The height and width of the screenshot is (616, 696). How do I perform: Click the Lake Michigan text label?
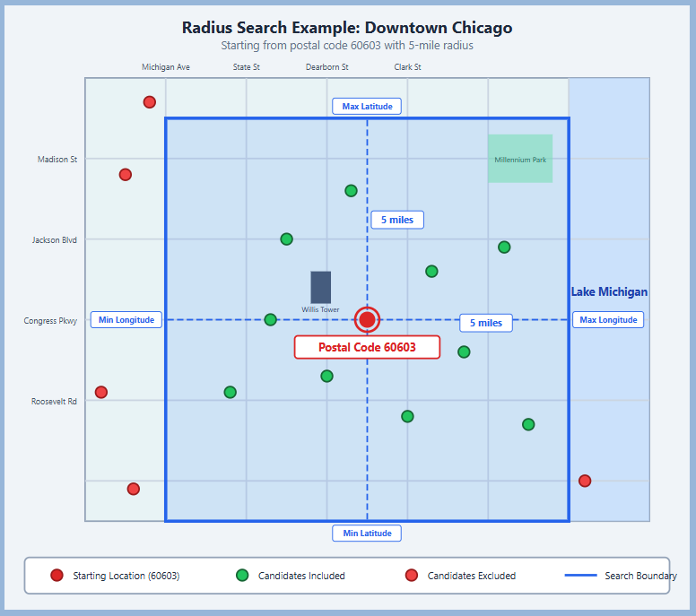(609, 292)
